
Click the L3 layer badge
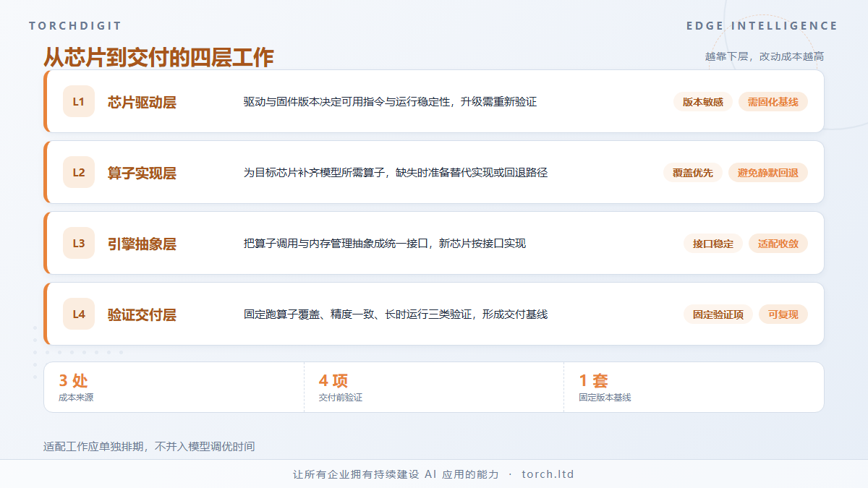79,244
